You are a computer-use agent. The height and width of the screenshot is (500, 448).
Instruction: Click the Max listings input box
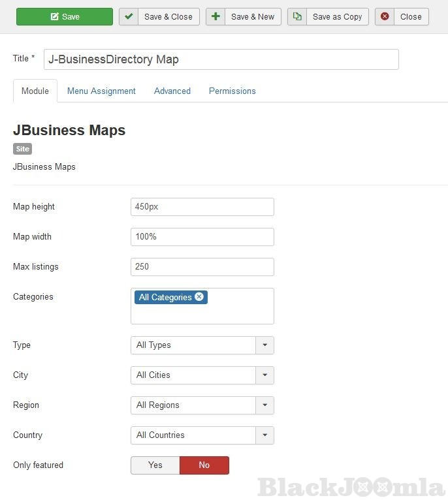[202, 267]
